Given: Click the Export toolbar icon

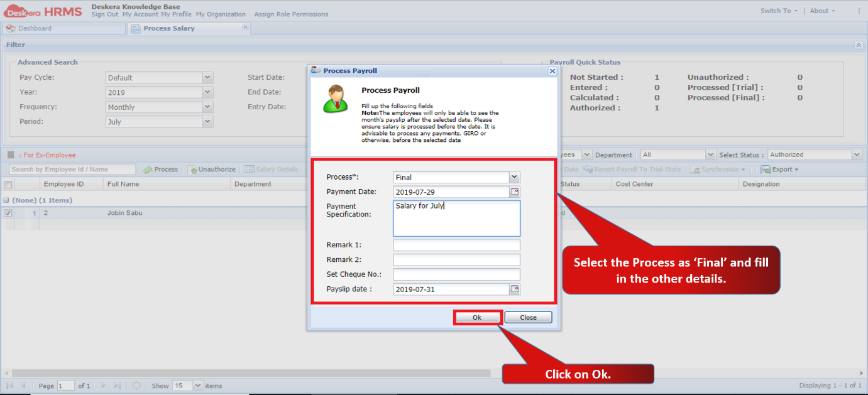Looking at the screenshot, I should tap(766, 170).
